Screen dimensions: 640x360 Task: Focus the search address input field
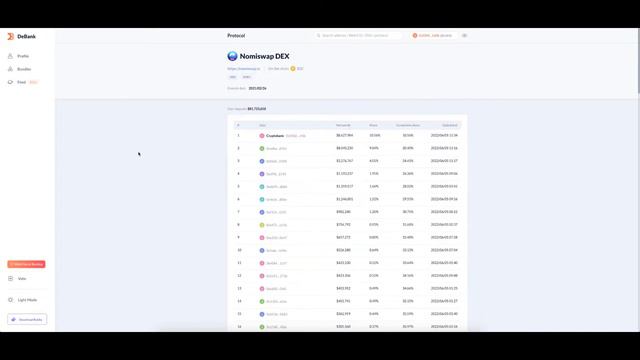coord(358,36)
